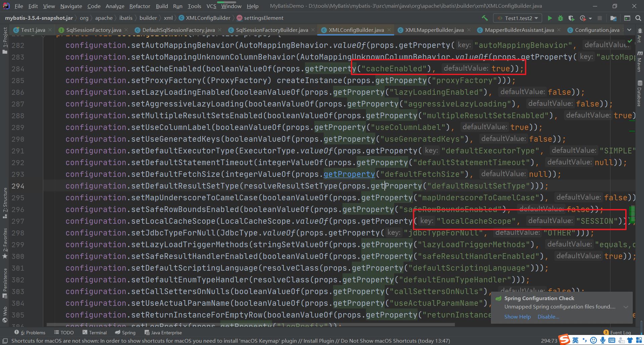Build the project with the hammer icon
The height and width of the screenshot is (345, 644).
point(485,18)
